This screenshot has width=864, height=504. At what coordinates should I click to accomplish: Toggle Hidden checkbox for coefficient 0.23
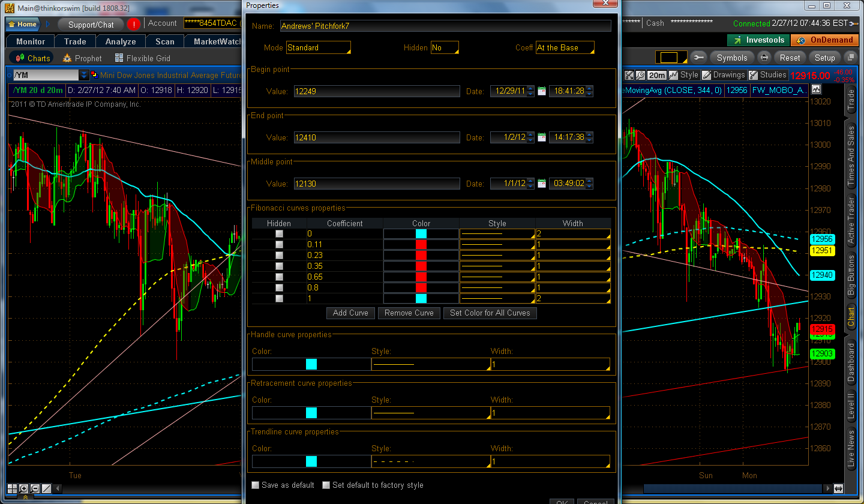coord(279,255)
